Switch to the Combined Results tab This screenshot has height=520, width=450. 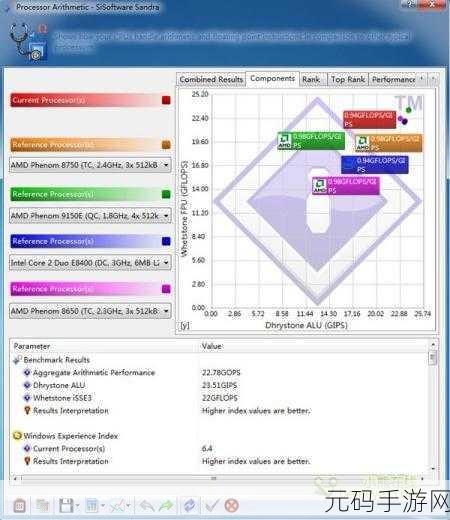[211, 80]
